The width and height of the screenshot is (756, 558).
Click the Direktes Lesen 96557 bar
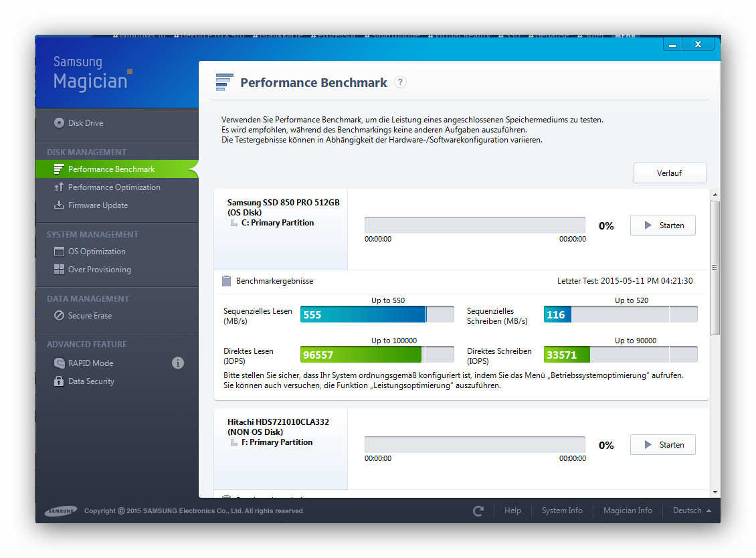pos(377,355)
